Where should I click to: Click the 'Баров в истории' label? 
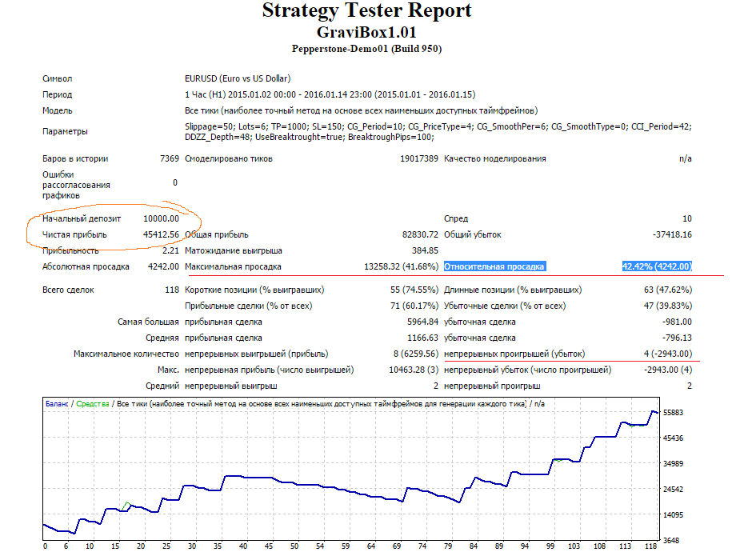(75, 158)
